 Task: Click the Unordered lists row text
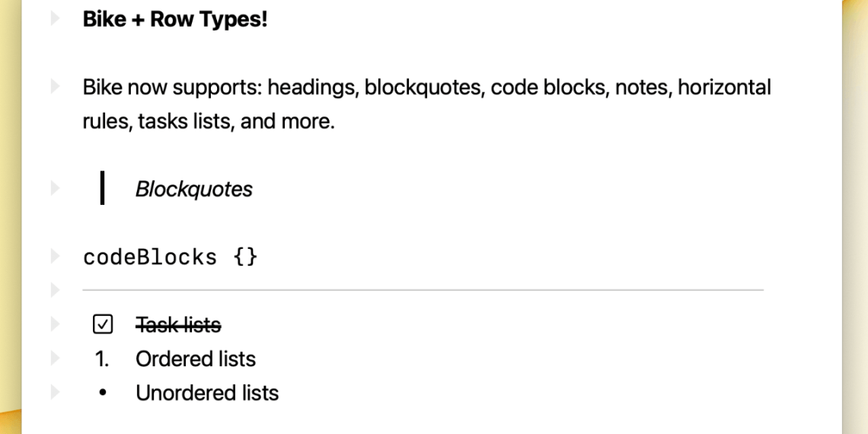(207, 394)
